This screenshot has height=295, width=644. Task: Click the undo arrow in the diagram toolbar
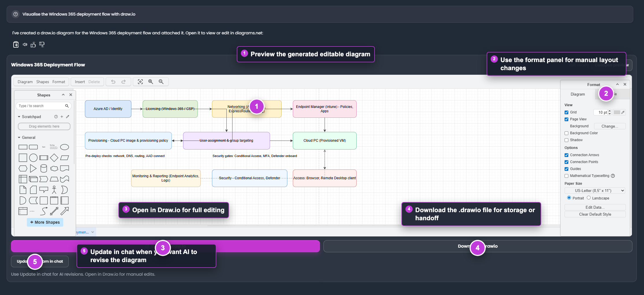(x=113, y=82)
